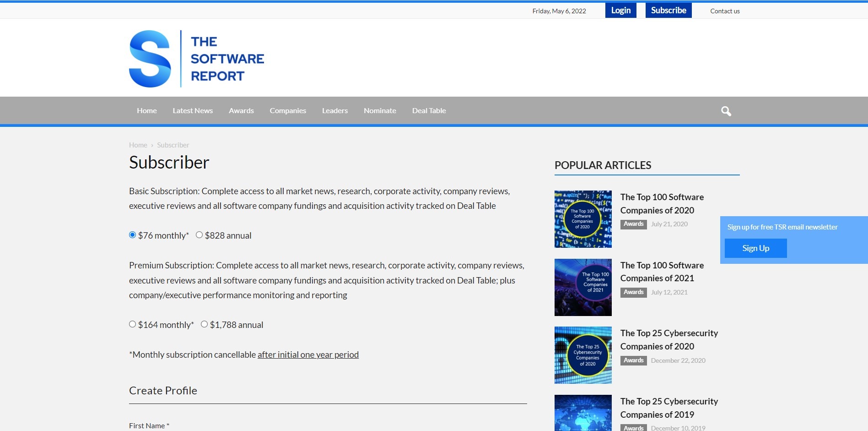868x431 pixels.
Task: Choose the $164 monthly premium plan
Action: pos(132,324)
